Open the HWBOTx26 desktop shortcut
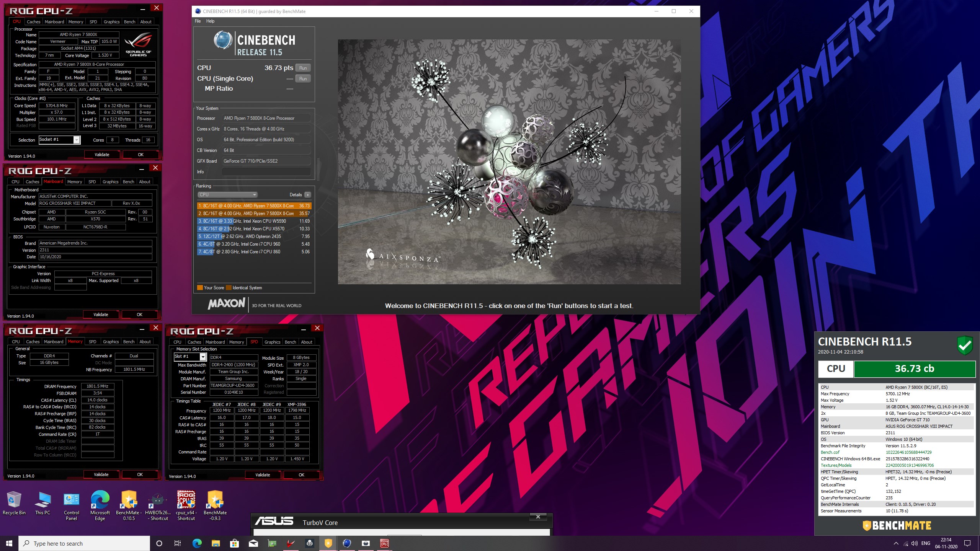Viewport: 980px width, 551px height. [158, 506]
